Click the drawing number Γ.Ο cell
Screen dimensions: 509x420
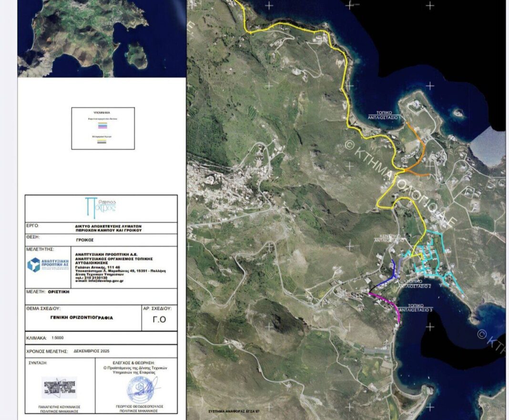[x=159, y=319]
